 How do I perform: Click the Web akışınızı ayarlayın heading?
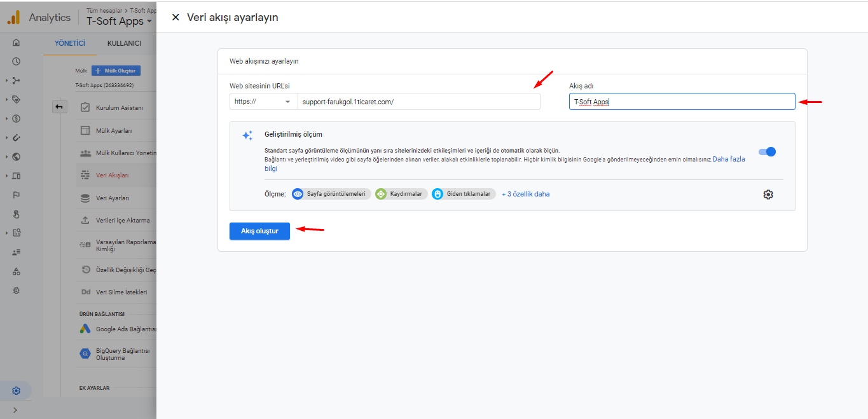click(264, 61)
